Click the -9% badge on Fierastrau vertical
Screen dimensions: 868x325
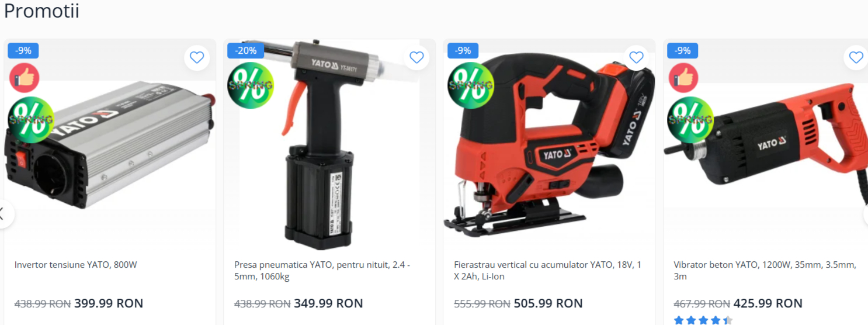[x=463, y=51]
